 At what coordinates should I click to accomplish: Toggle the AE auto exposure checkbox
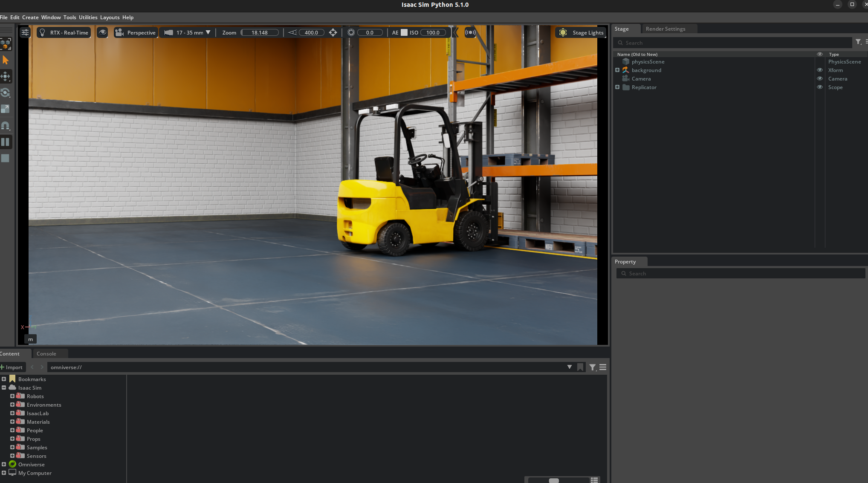pos(404,32)
